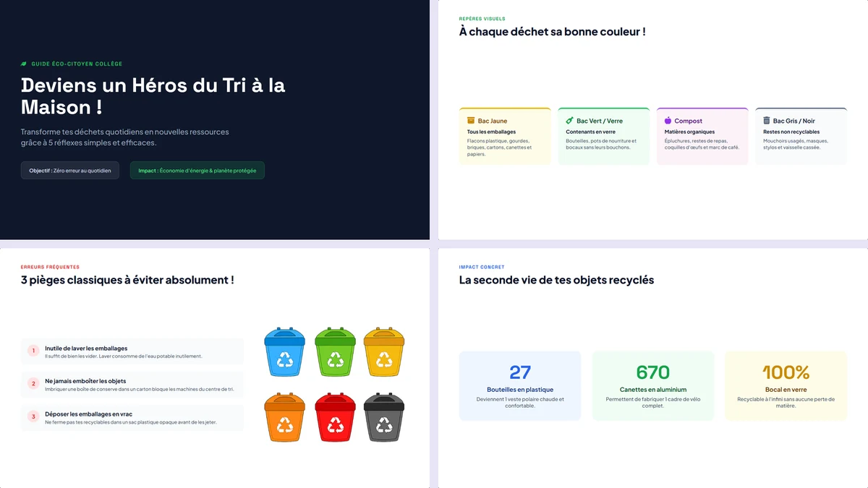The height and width of the screenshot is (488, 868).
Task: Click the text Deviennent 1 veste polaire chaude
Action: click(x=520, y=402)
